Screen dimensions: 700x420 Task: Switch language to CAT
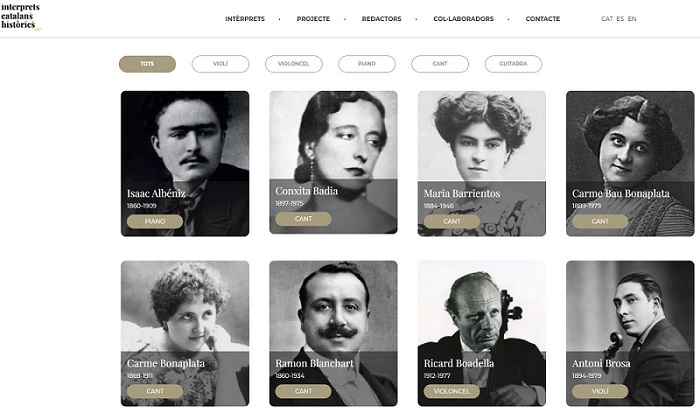coord(607,19)
